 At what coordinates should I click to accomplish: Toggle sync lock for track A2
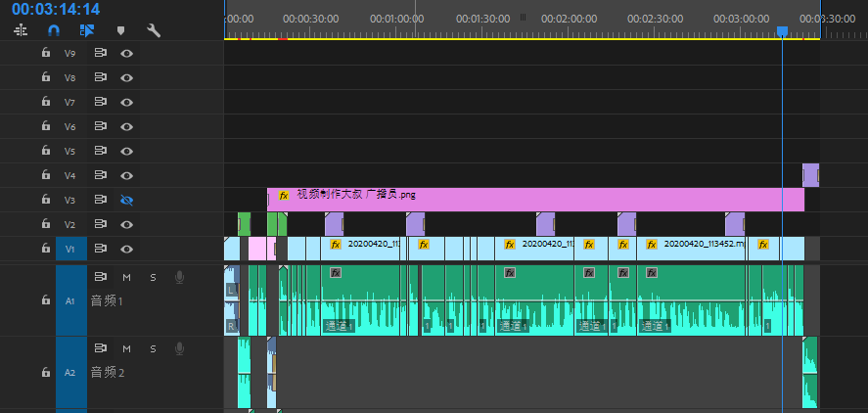[100, 347]
